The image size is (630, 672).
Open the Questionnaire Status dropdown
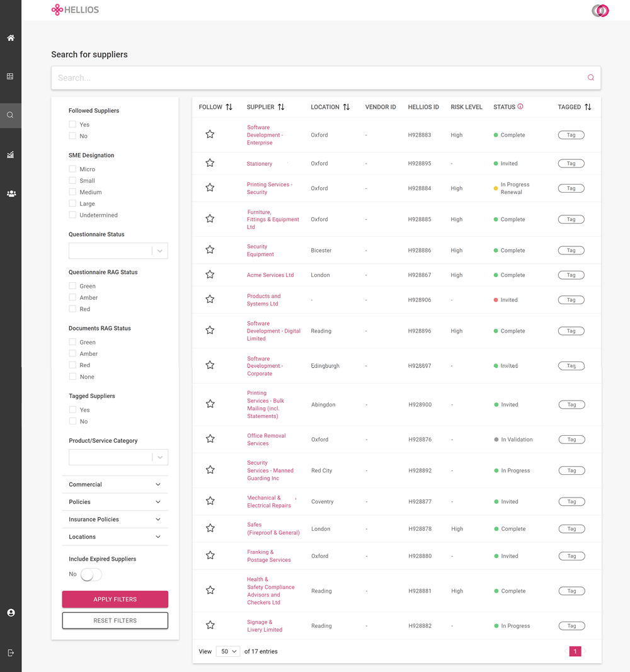click(x=118, y=251)
